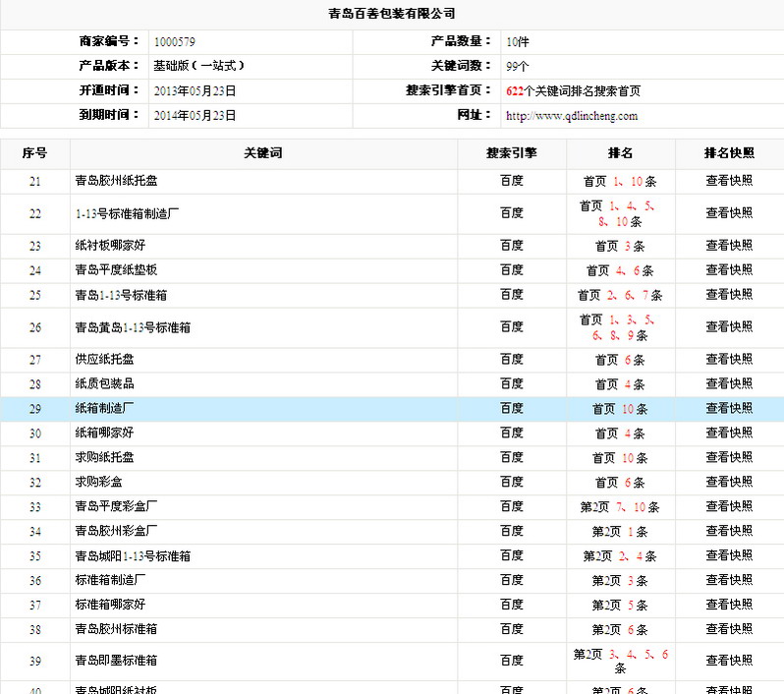784x694 pixels.
Task: Click ranking 首页 1、10 条 in row 21
Action: point(620,181)
